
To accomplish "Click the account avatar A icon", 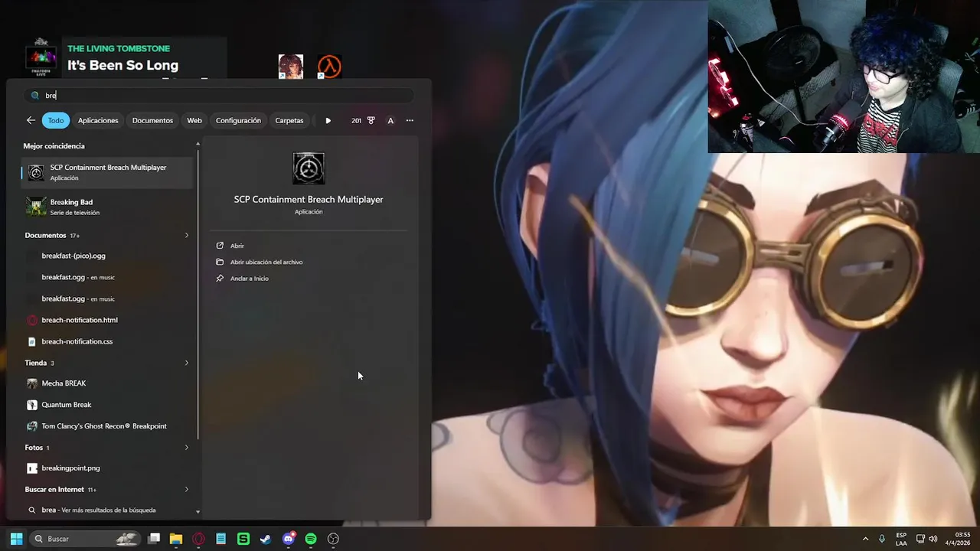I will tap(390, 120).
